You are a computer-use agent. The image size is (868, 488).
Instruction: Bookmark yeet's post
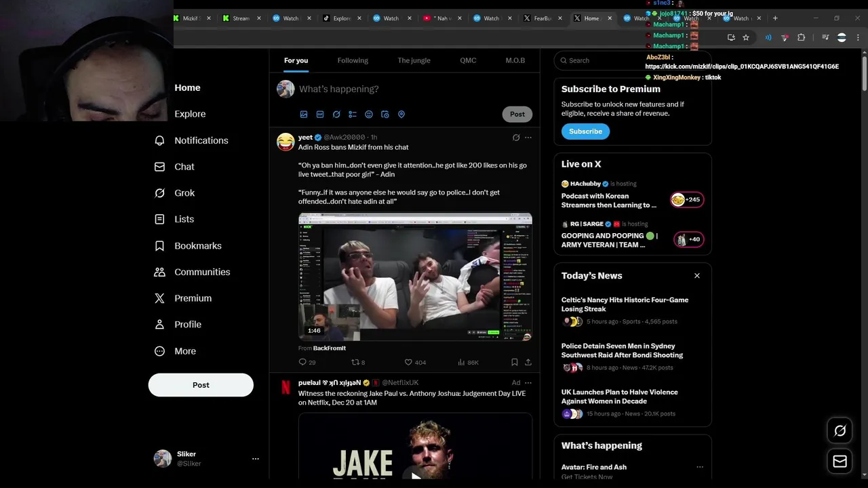515,363
